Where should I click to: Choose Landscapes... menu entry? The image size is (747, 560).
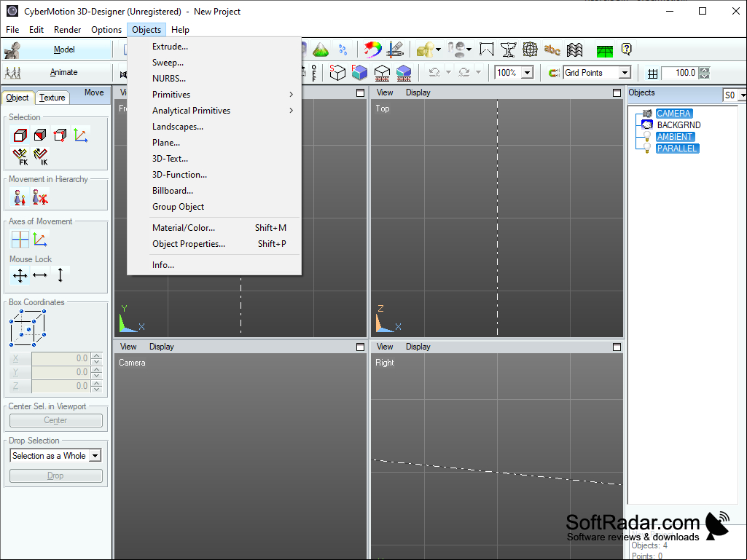[214, 127]
